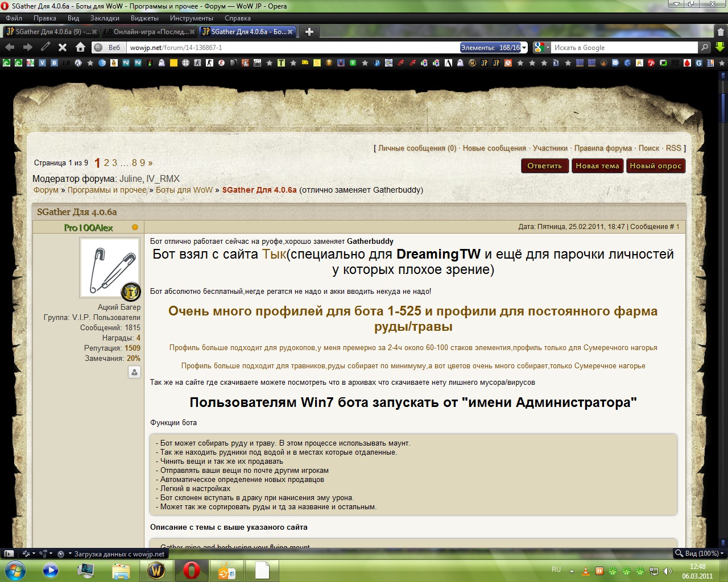The image size is (728, 582).
Task: Switch to the Онлайн-игра «Послед... tab
Action: tap(150, 32)
